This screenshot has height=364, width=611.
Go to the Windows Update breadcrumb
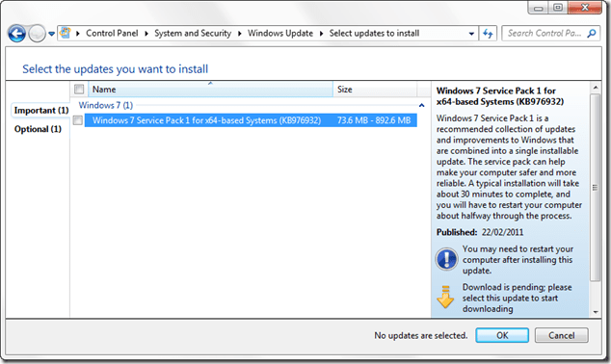point(280,34)
